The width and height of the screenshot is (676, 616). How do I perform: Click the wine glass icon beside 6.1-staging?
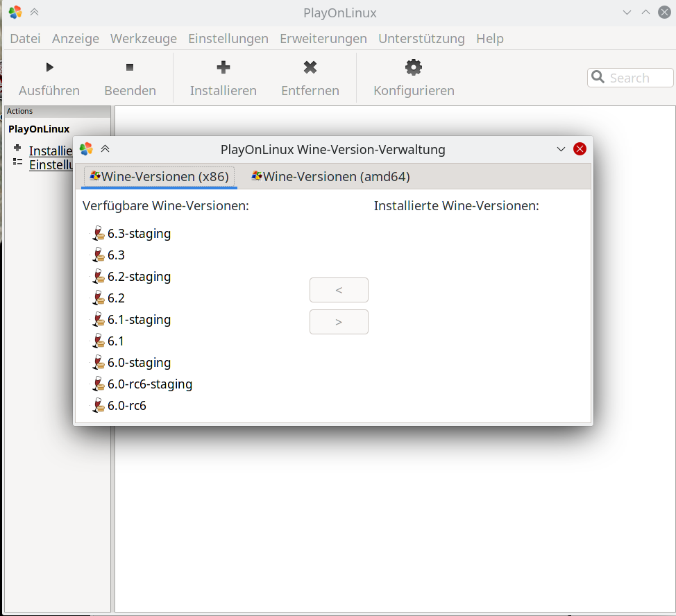[x=99, y=320]
